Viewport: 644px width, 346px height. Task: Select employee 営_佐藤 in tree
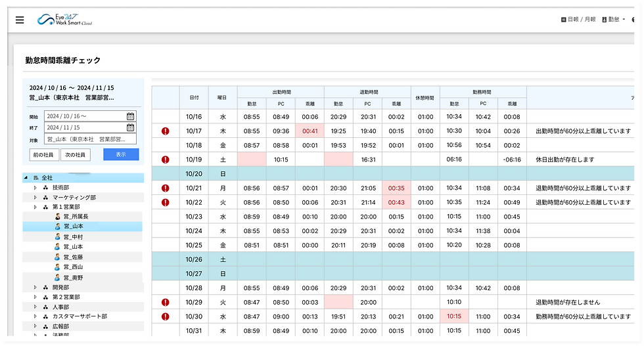(x=73, y=257)
